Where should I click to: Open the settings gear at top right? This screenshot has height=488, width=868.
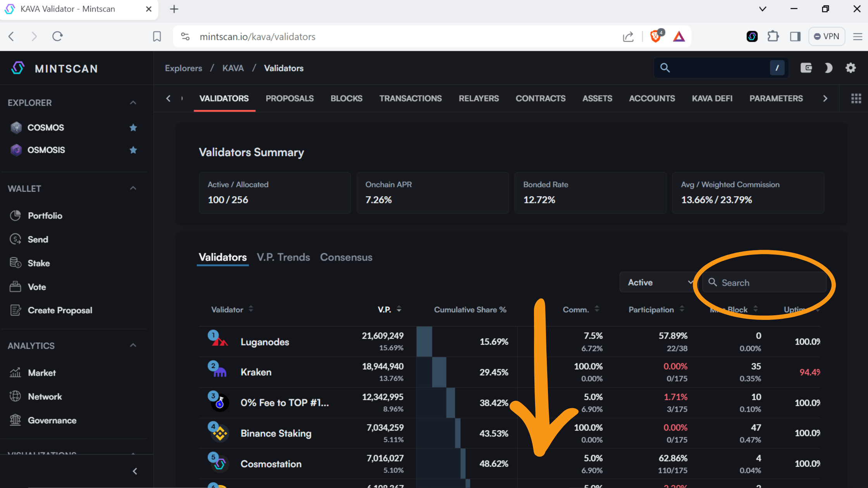[x=850, y=68]
